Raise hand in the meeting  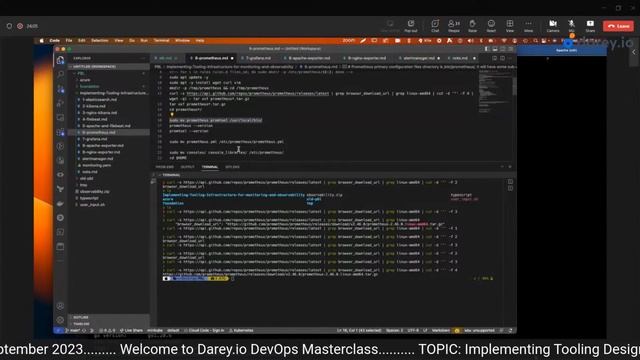472,25
